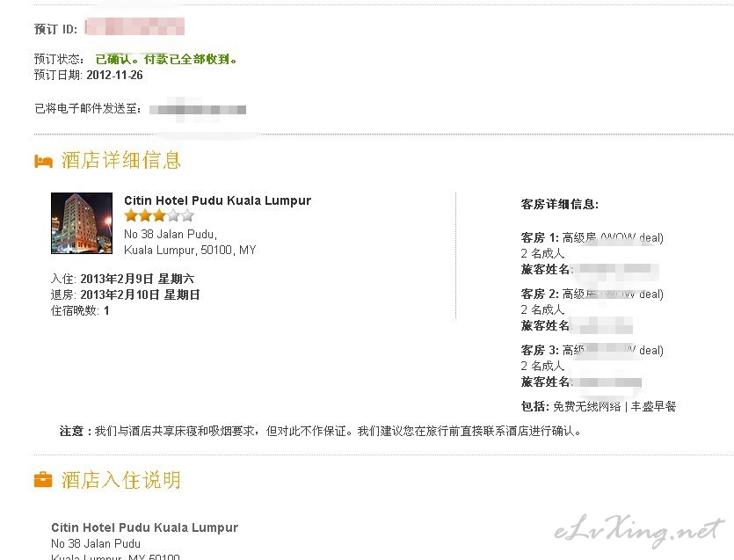Image resolution: width=734 pixels, height=560 pixels.
Task: Click the 客房 2 room type line
Action: [592, 294]
